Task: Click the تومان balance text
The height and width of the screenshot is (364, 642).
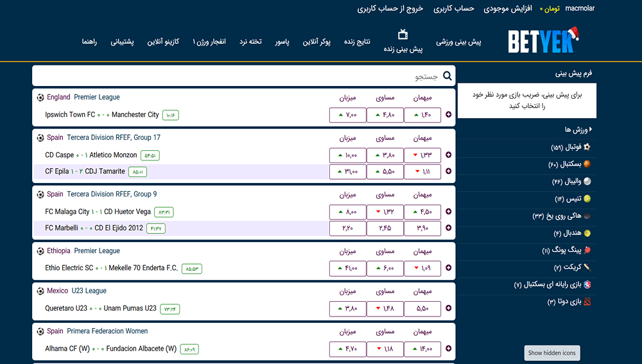Action: [x=550, y=8]
